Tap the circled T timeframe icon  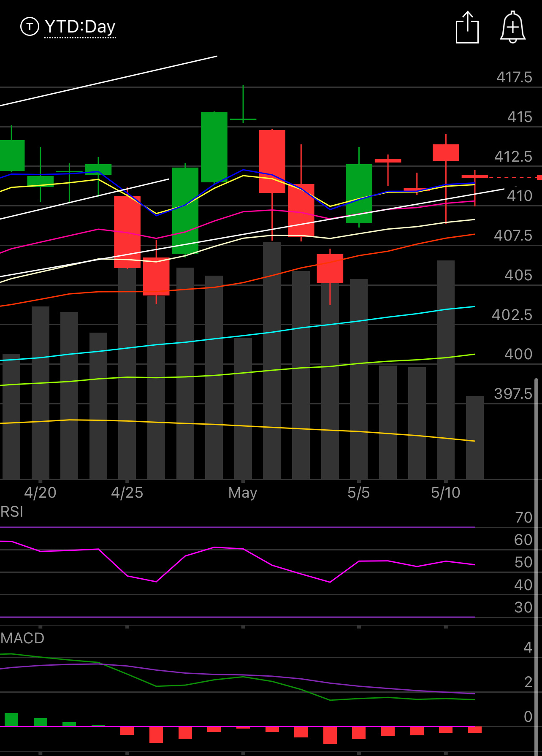[x=30, y=27]
